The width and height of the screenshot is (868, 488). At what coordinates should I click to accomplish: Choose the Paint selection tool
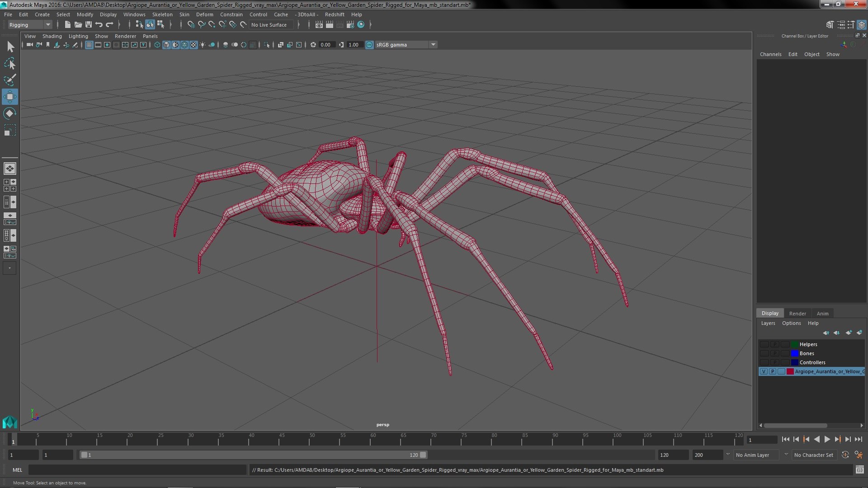point(10,80)
